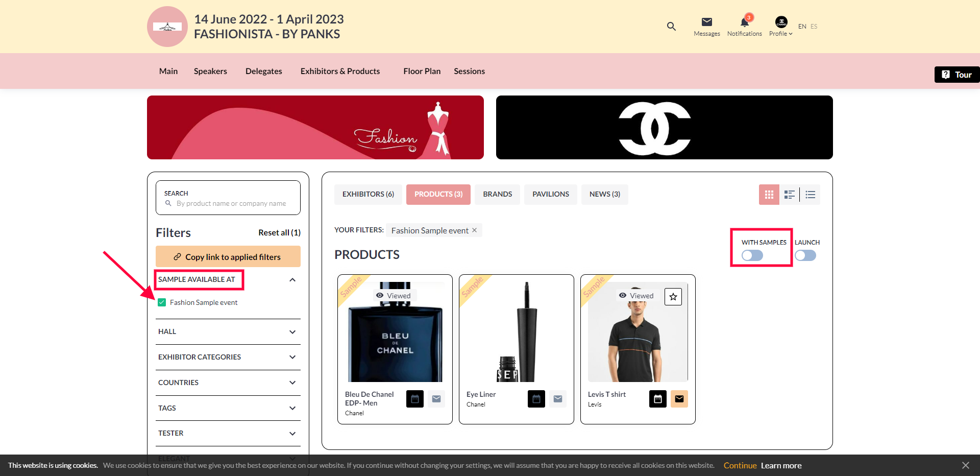Switch to simple list view layout
Image resolution: width=980 pixels, height=476 pixels.
click(x=810, y=195)
